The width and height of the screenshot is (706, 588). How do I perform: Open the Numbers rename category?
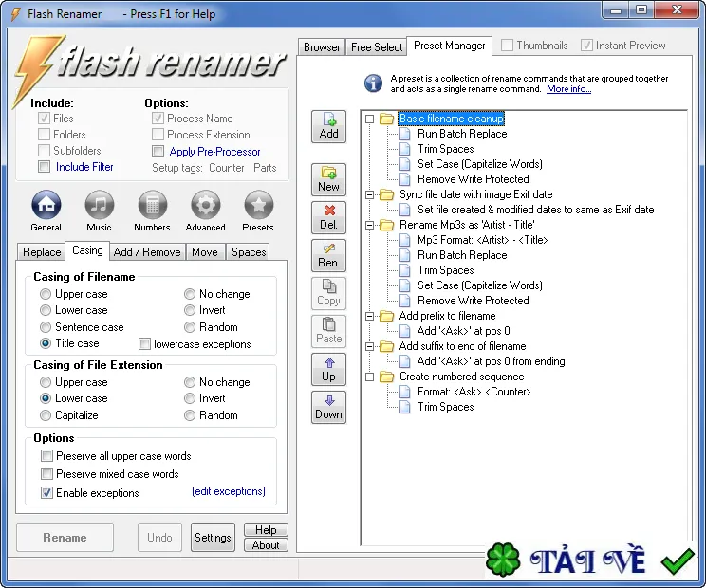point(152,211)
